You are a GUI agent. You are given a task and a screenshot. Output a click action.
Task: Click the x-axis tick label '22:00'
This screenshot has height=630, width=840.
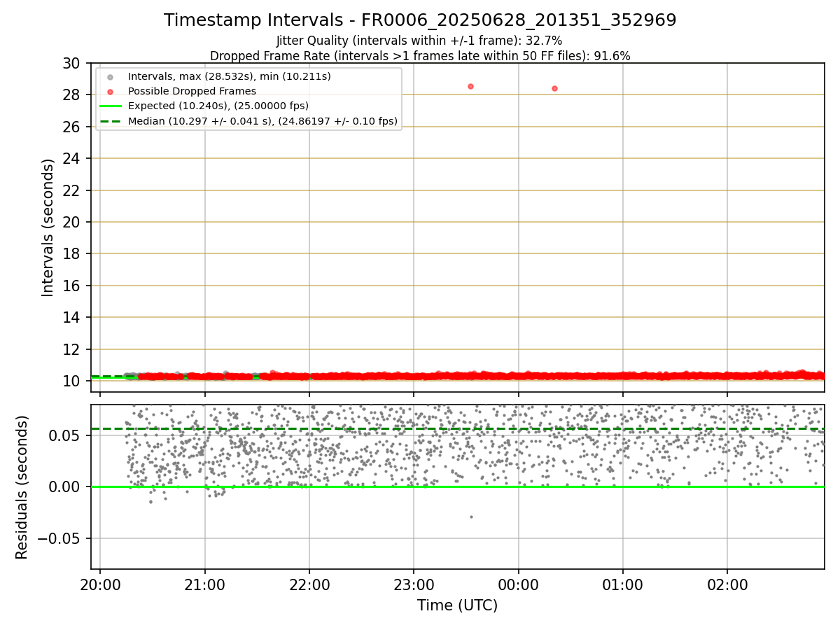[x=309, y=584]
